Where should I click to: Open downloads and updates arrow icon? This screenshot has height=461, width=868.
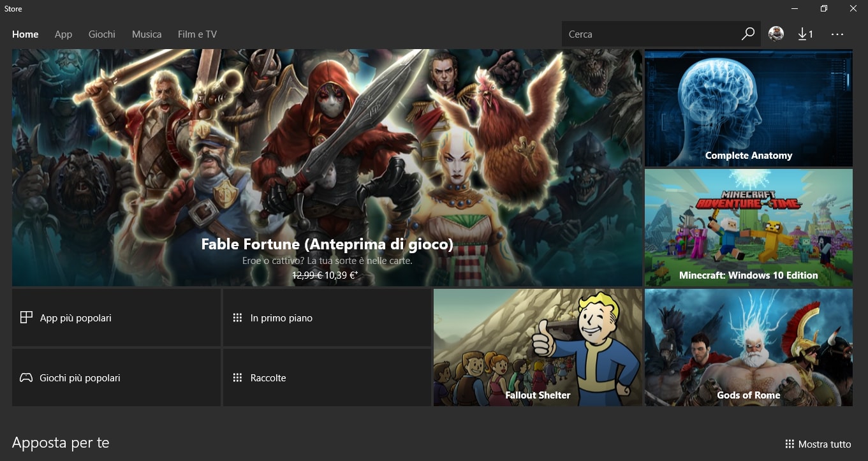(802, 34)
